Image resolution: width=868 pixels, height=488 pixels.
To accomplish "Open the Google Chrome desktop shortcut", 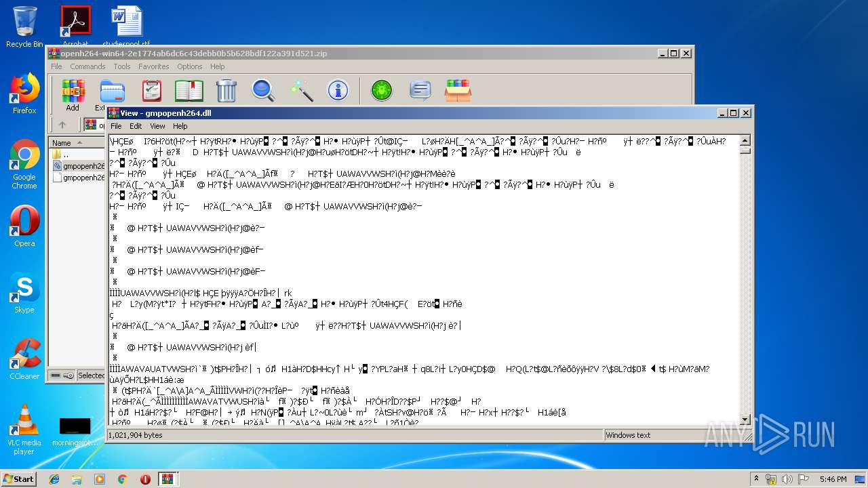I will pyautogui.click(x=24, y=165).
